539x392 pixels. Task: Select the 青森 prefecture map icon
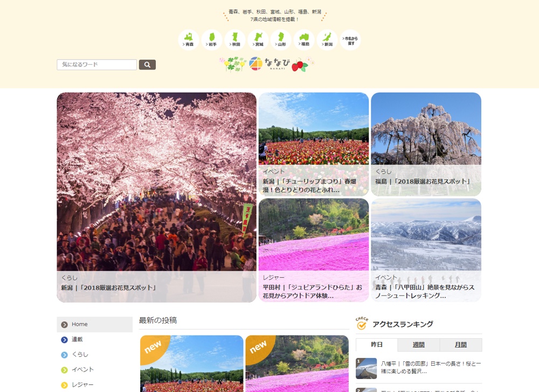188,40
